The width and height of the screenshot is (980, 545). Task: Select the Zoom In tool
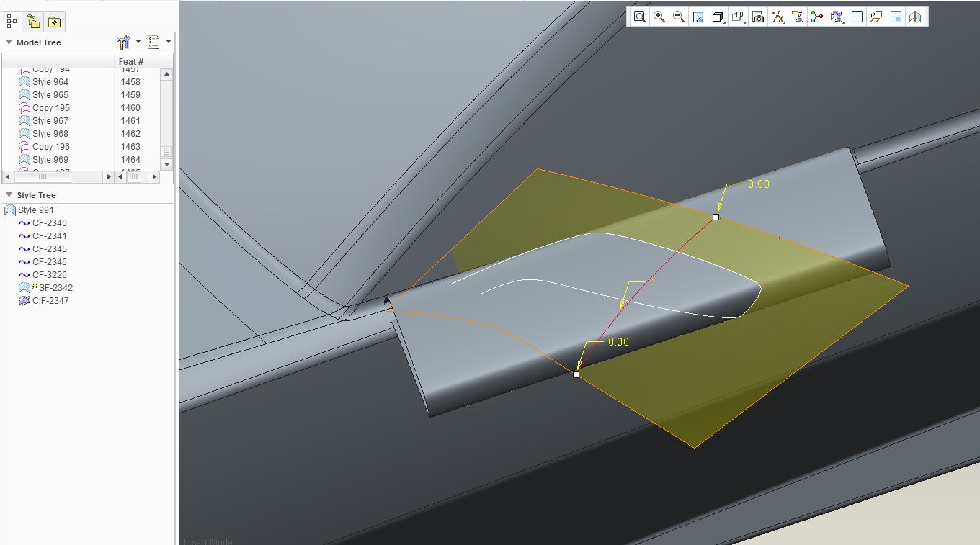(x=659, y=17)
